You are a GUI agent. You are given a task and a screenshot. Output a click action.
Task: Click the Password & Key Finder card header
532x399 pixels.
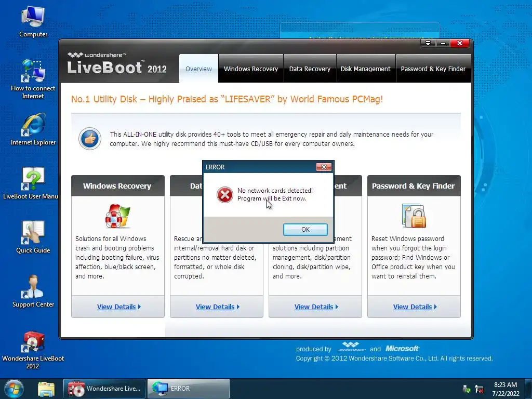(x=414, y=185)
